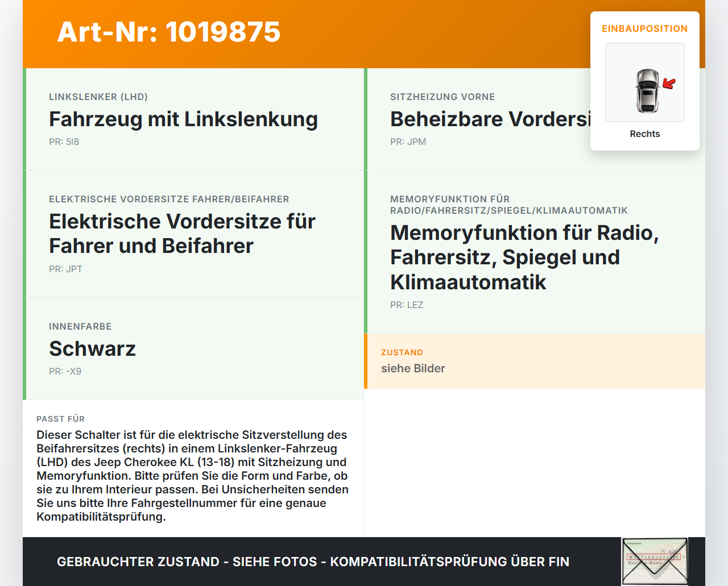
Task: Collapse the Zustand siehe Bilder section
Action: (535, 361)
